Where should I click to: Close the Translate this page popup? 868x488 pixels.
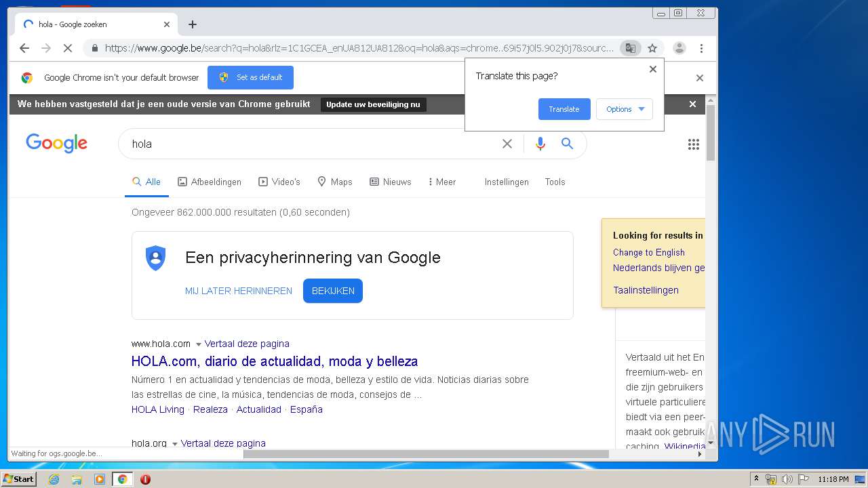click(653, 69)
